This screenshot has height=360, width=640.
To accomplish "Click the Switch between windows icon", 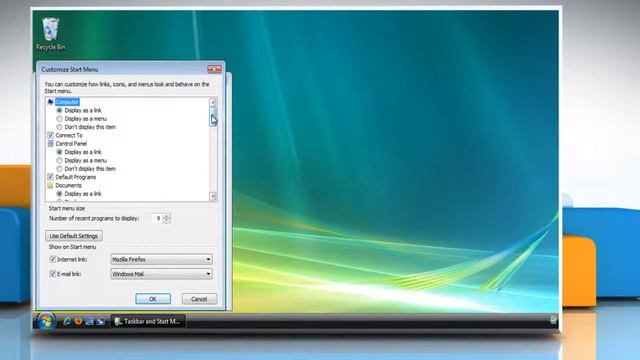I will pos(100,321).
